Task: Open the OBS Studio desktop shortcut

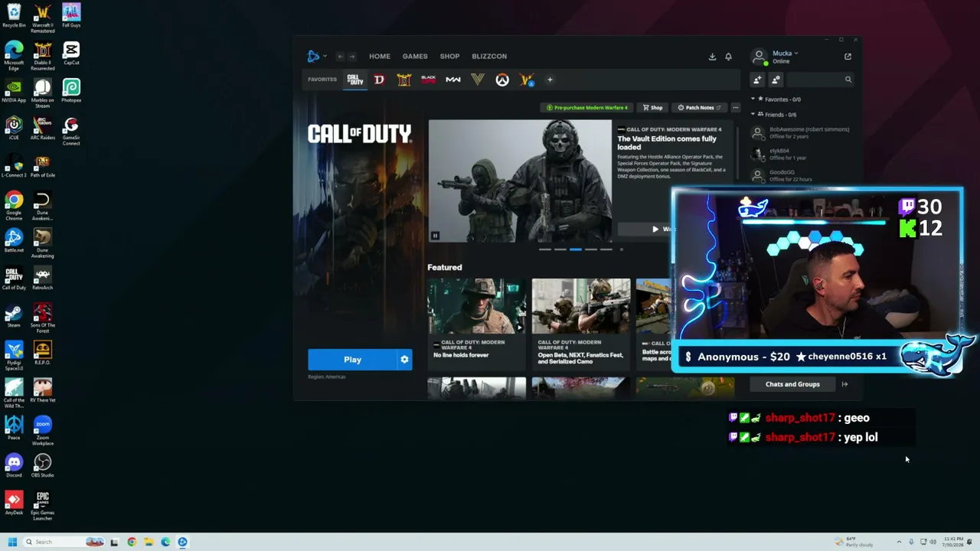Action: 43,465
